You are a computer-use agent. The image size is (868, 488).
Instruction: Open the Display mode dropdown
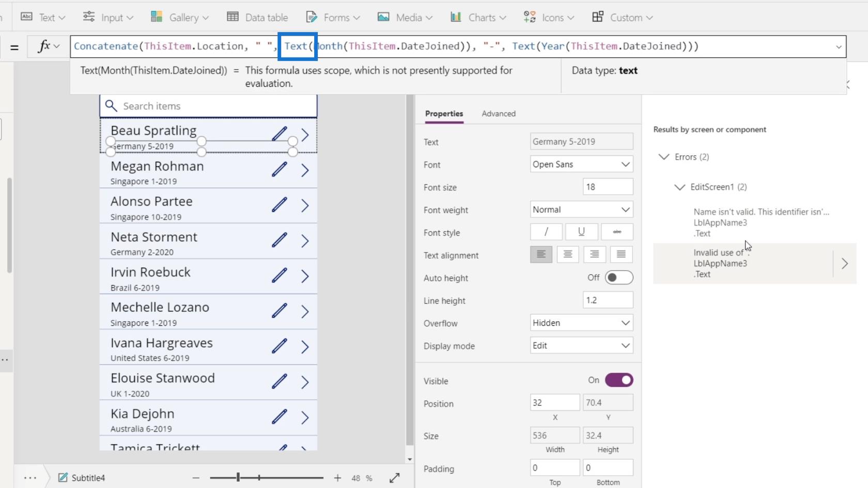point(581,345)
